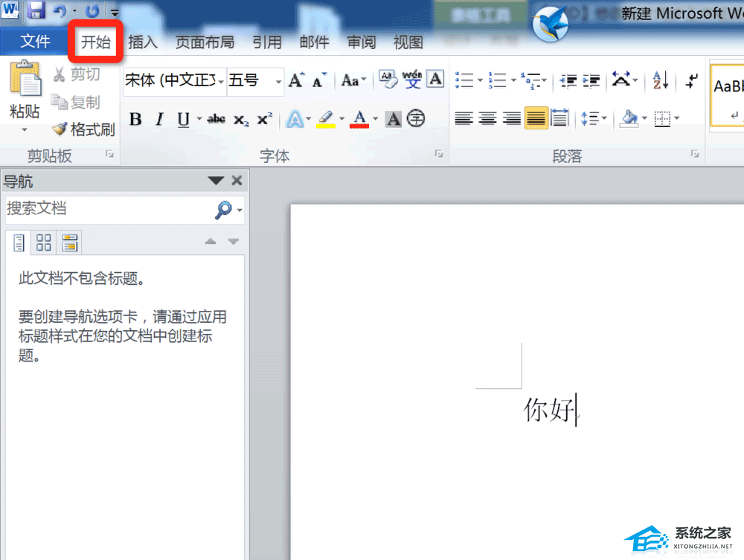Click the Strikethrough icon

216,118
